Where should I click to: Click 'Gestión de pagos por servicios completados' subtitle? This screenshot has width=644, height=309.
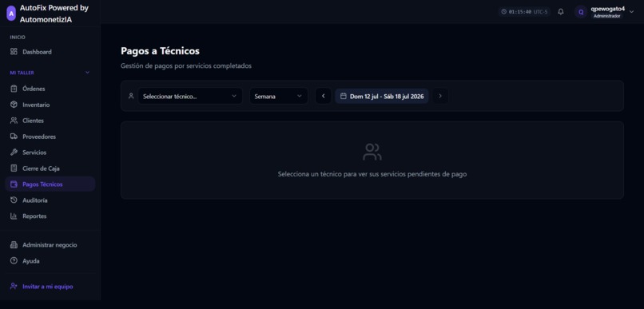[x=186, y=65]
